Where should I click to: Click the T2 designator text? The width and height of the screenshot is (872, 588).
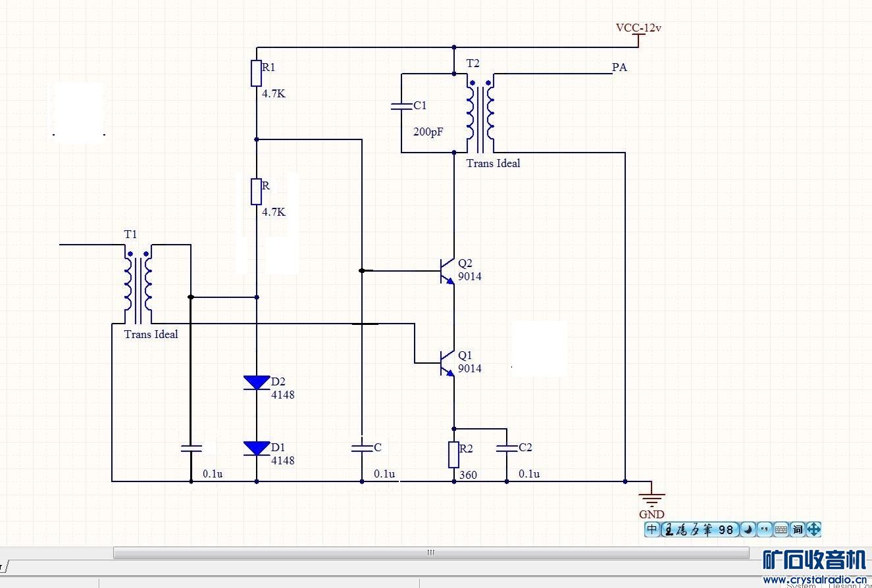[473, 63]
